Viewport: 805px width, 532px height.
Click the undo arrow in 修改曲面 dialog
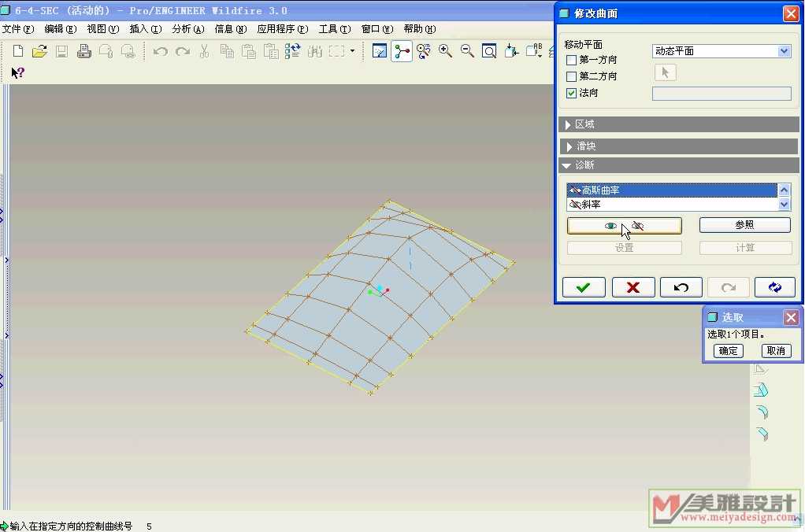pos(681,287)
